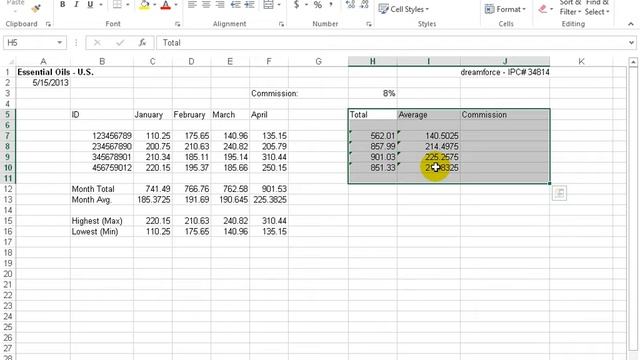Toggle Bold formatting
The image size is (640, 360).
pyautogui.click(x=62, y=5)
